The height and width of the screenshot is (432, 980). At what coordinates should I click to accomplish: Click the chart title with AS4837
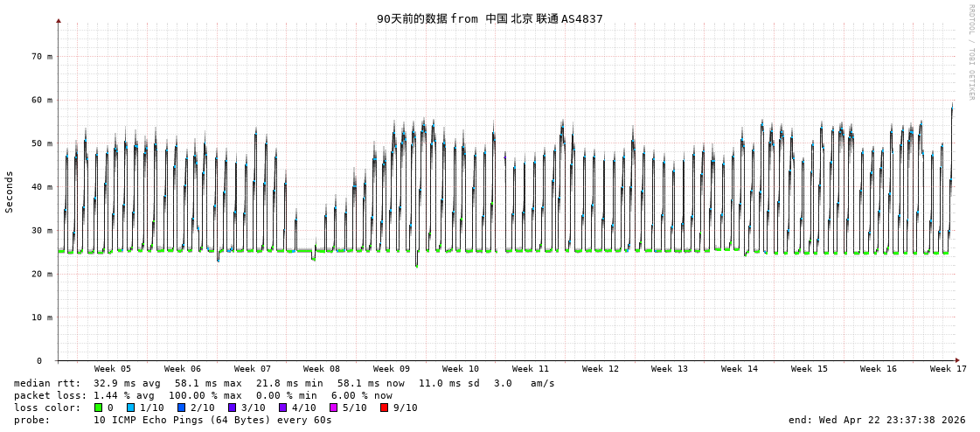click(490, 18)
